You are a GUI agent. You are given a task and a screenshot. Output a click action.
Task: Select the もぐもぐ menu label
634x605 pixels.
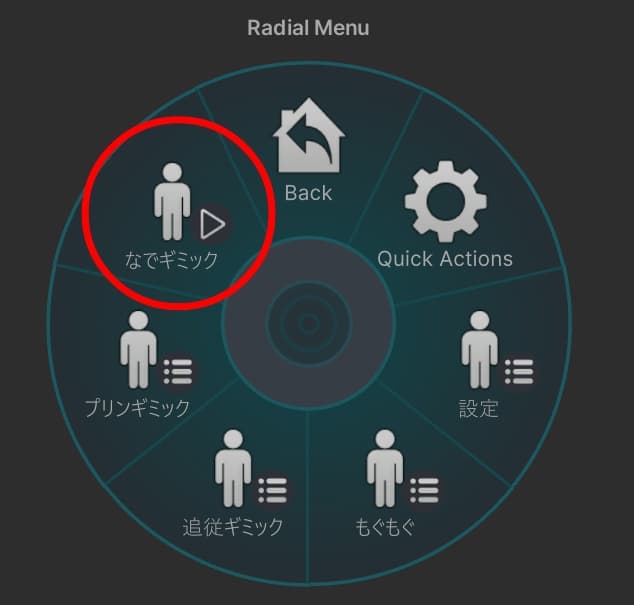[x=385, y=527]
